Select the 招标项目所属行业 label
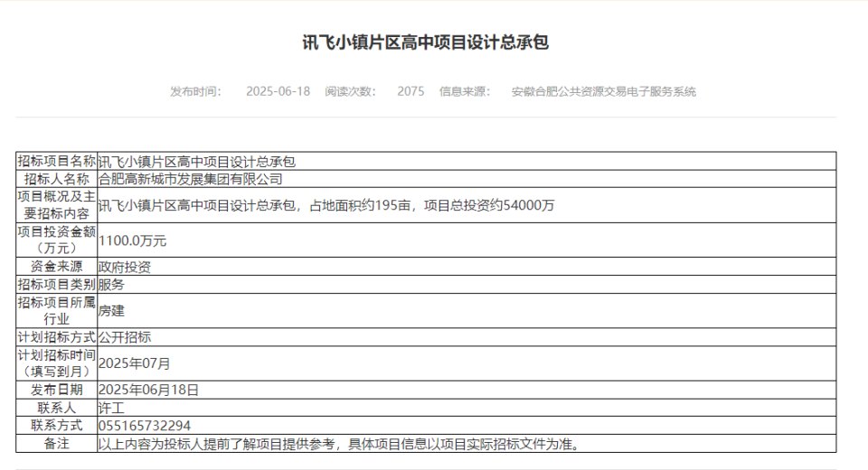Image resolution: width=868 pixels, height=470 pixels. tap(56, 311)
